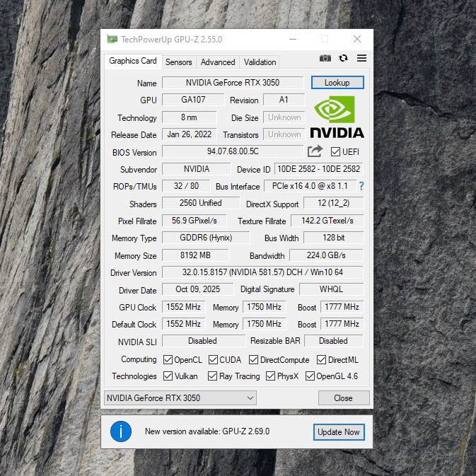This screenshot has width=476, height=476.
Task: Click the Default Clock 1552 MHz field
Action: click(x=184, y=324)
